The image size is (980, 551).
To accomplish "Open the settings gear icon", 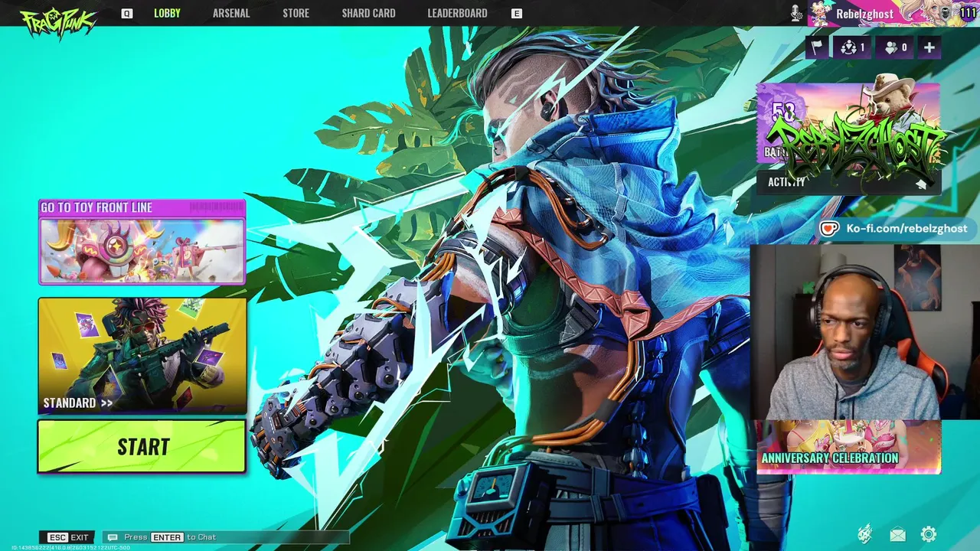I will [x=929, y=534].
